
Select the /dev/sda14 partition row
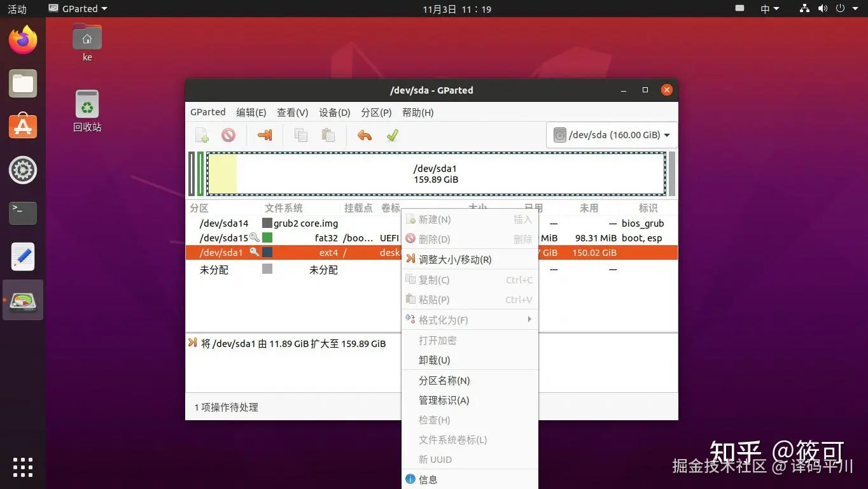(x=431, y=223)
